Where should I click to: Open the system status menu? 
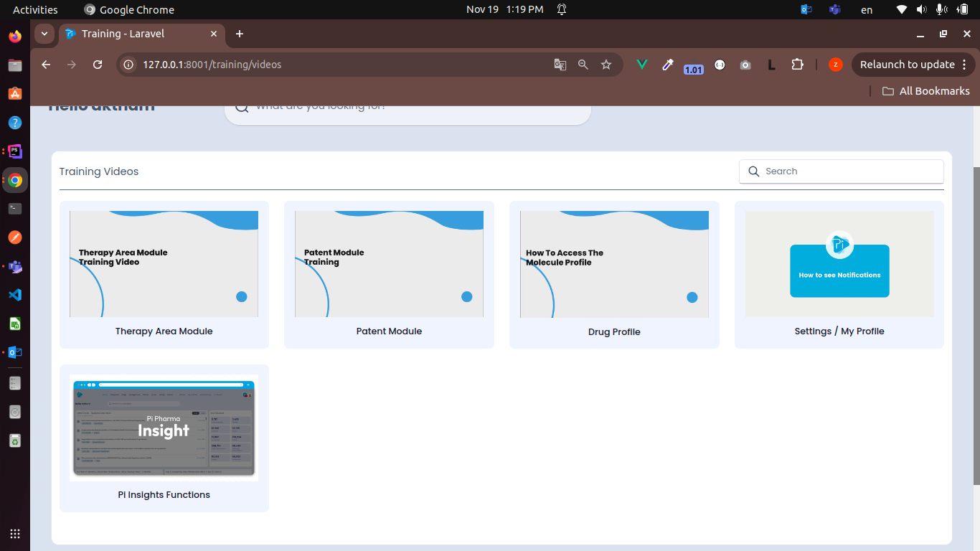[932, 9]
